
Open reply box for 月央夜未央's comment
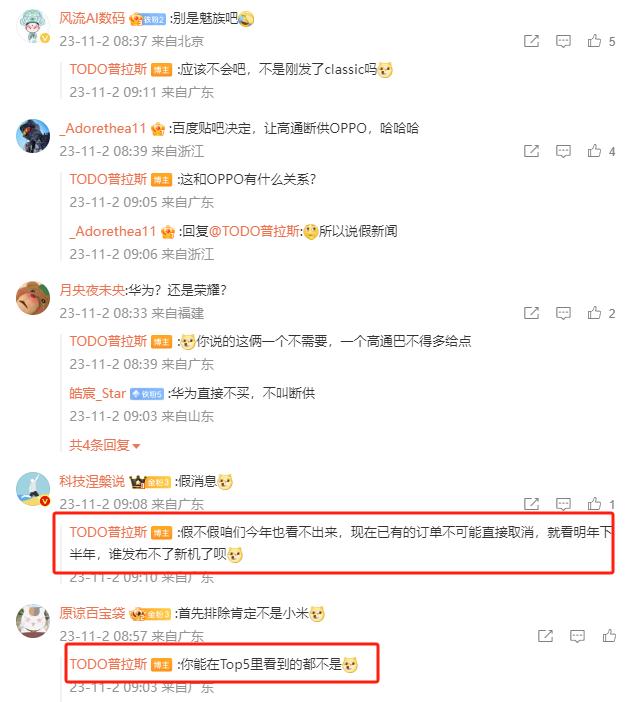click(563, 313)
